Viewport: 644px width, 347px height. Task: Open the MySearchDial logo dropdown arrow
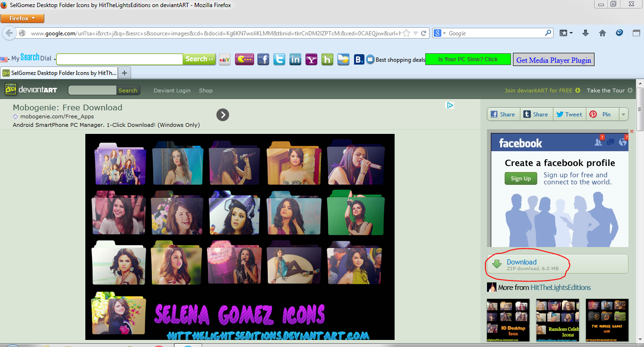[55, 59]
